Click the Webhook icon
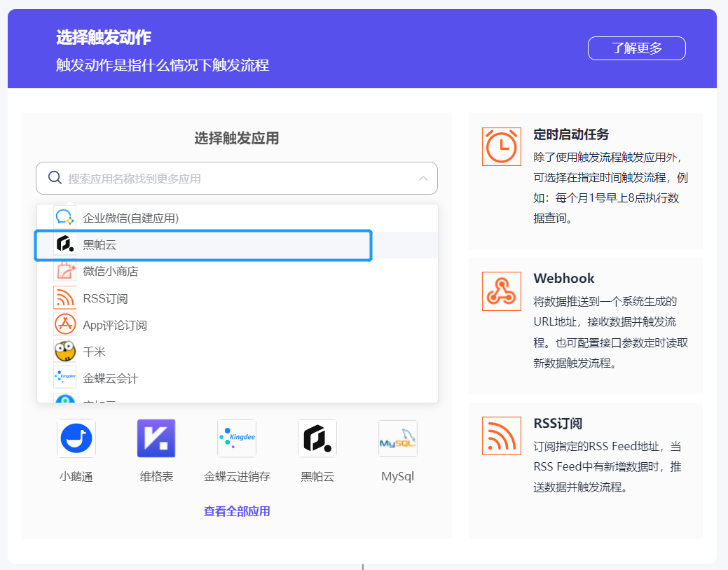Image resolution: width=728 pixels, height=570 pixels. pyautogui.click(x=502, y=291)
